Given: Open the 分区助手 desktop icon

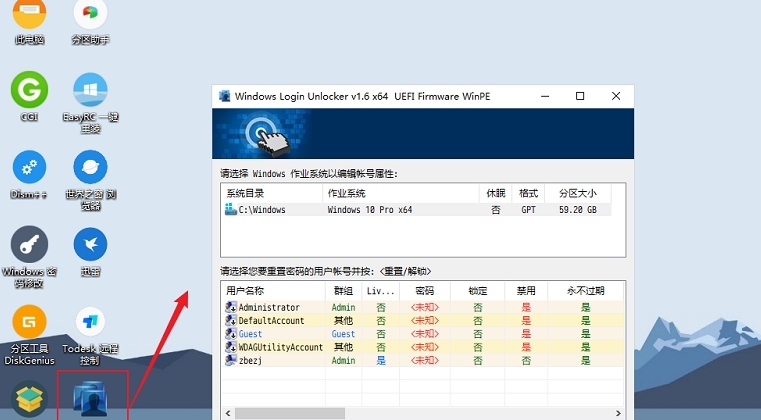Looking at the screenshot, I should click(90, 15).
